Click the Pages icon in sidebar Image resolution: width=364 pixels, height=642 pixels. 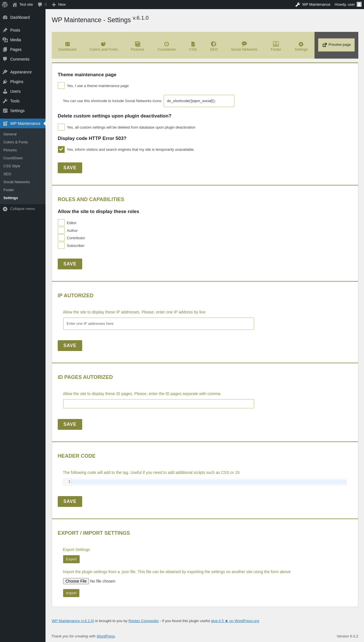(x=5, y=49)
